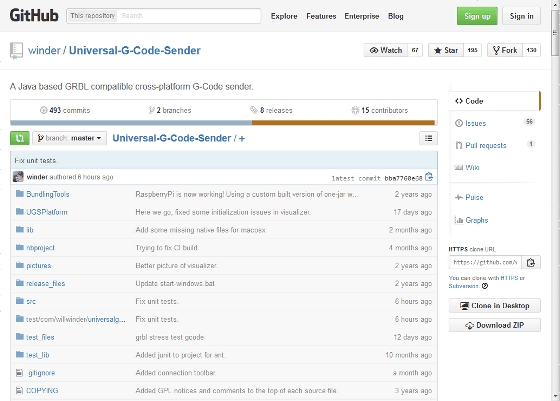This screenshot has height=401, width=560.
Task: Click the contributors icon
Action: coord(355,110)
